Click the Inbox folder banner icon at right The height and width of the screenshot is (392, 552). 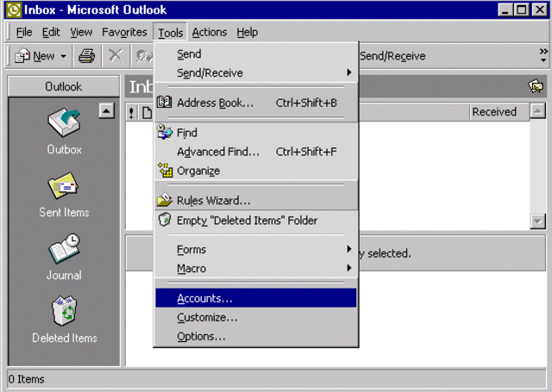click(536, 86)
